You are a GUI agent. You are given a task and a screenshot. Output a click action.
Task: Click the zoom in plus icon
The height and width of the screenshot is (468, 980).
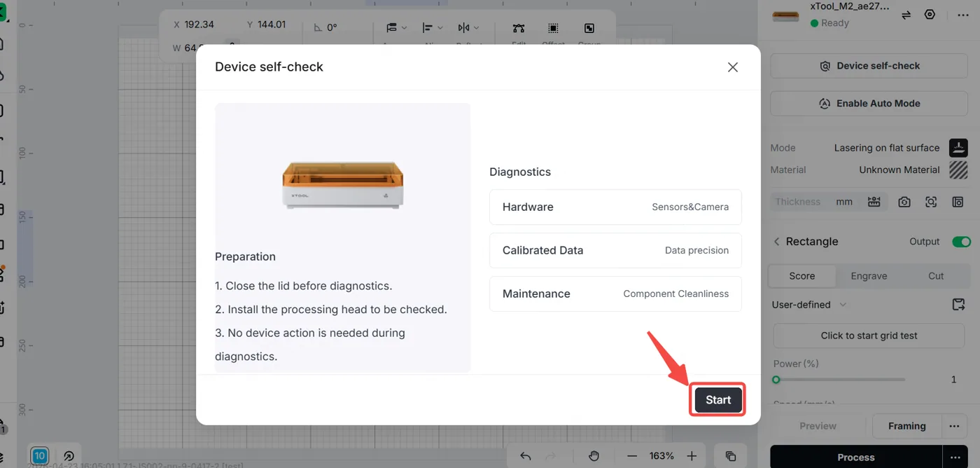[x=692, y=456]
